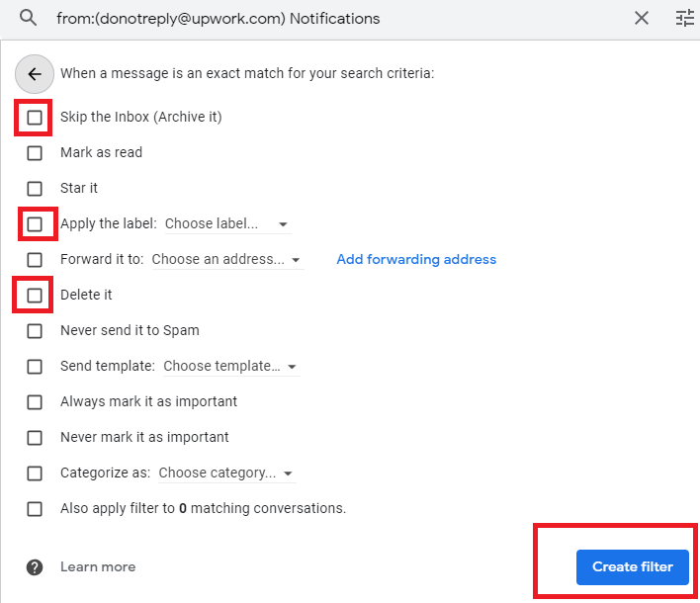The width and height of the screenshot is (700, 603).
Task: Open the Choose an address dropdown
Action: 227,259
